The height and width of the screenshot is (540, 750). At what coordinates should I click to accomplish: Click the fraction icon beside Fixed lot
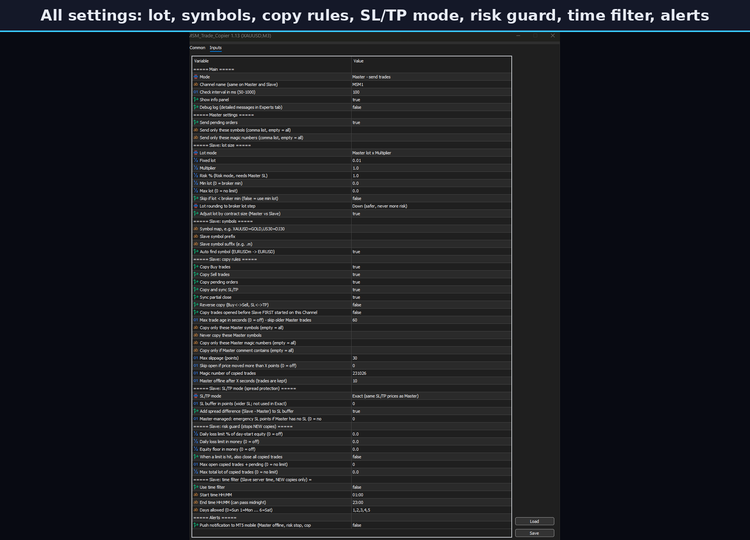196,160
